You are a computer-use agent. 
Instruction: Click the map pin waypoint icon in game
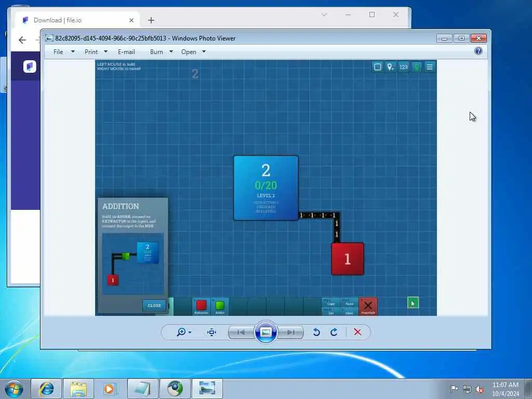coord(391,67)
